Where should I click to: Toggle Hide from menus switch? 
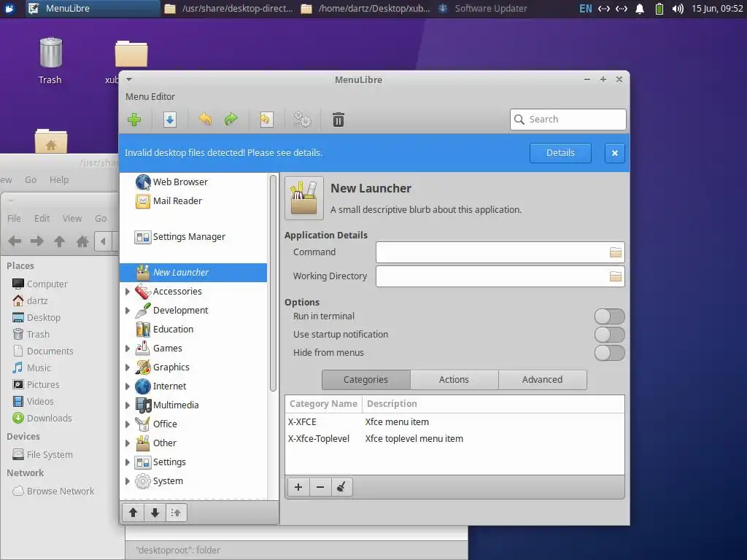coord(609,353)
